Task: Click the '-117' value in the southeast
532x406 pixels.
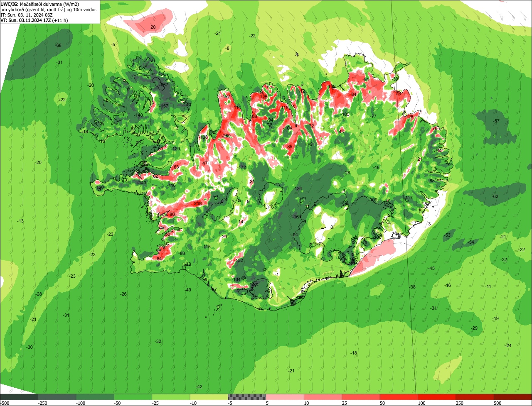Action: click(409, 198)
